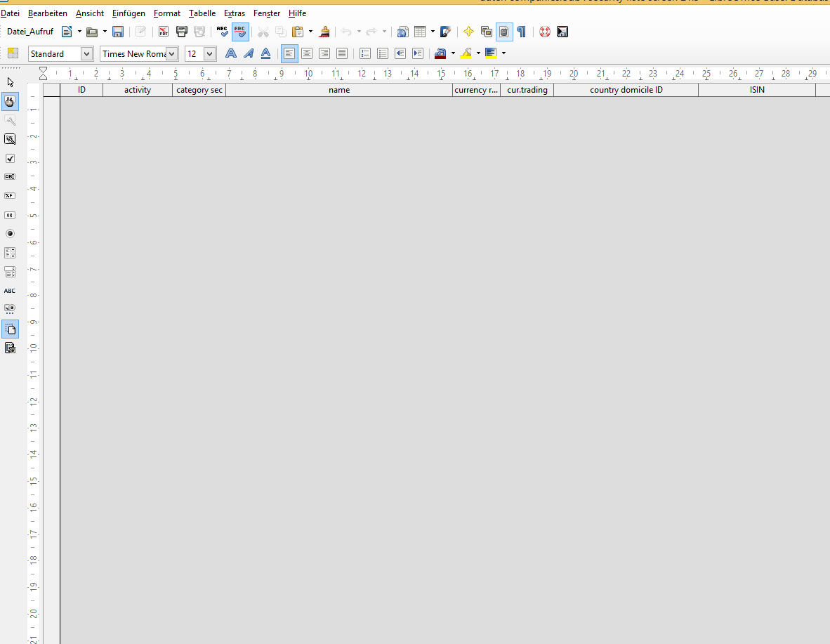Insert a hyperlink with the globe icon
This screenshot has width=830, height=644.
(402, 32)
